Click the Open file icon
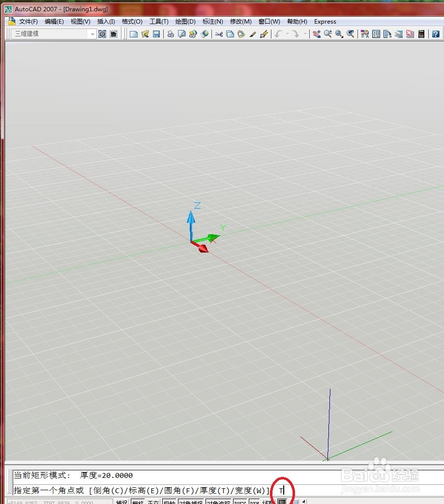The image size is (444, 504). (145, 34)
